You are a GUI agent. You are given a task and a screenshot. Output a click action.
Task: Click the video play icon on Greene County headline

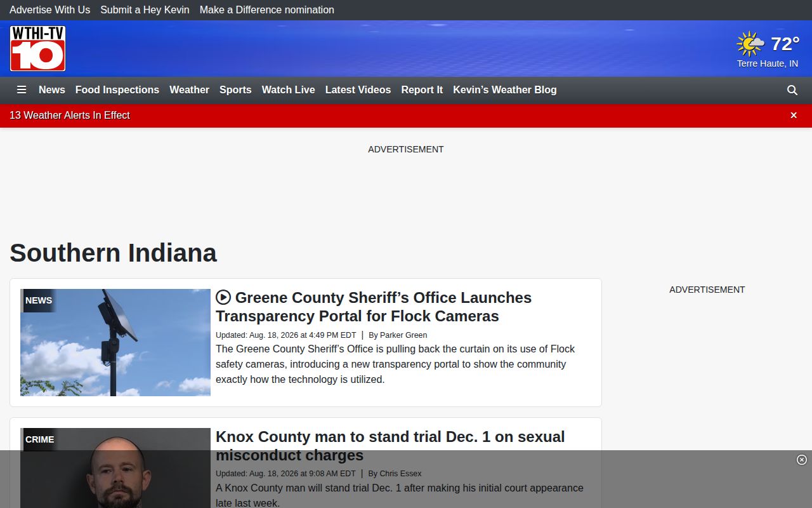pos(223,297)
